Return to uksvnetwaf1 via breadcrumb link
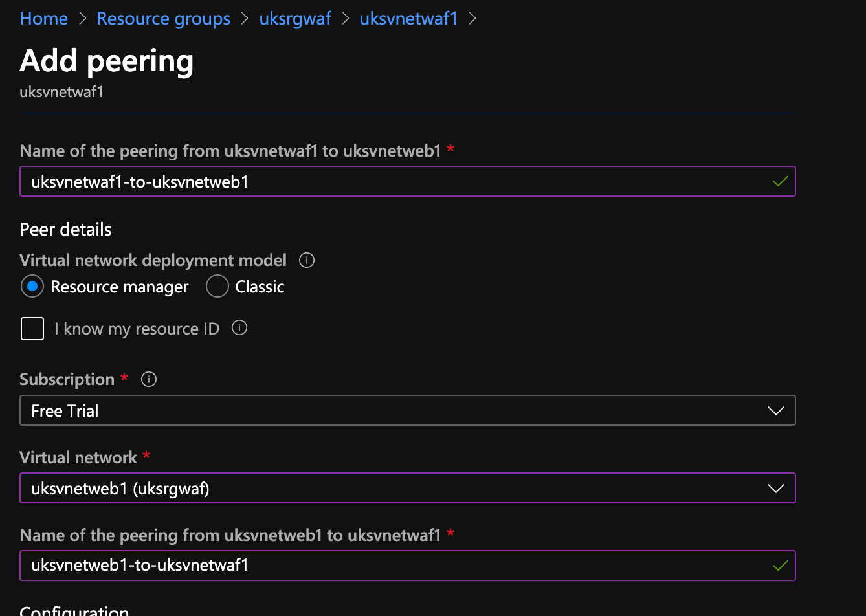The height and width of the screenshot is (616, 866). pyautogui.click(x=408, y=19)
